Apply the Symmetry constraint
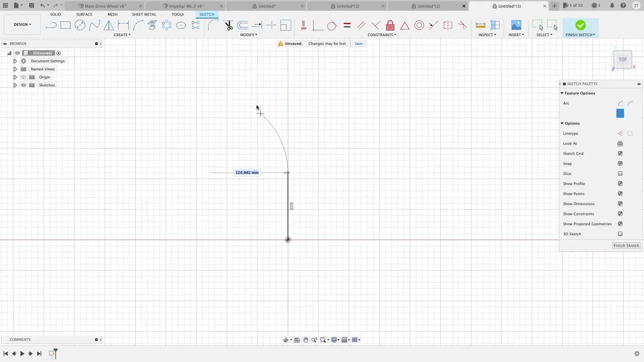Screen dimensions: 644x362 (x=448, y=25)
